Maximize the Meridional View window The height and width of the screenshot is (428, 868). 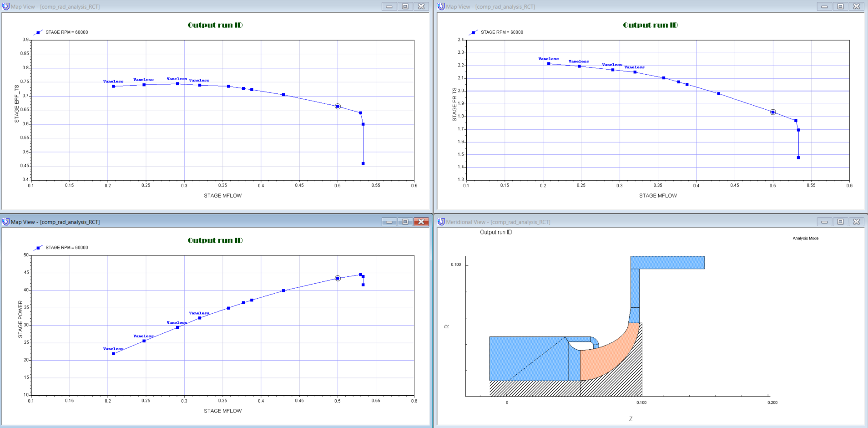[840, 222]
